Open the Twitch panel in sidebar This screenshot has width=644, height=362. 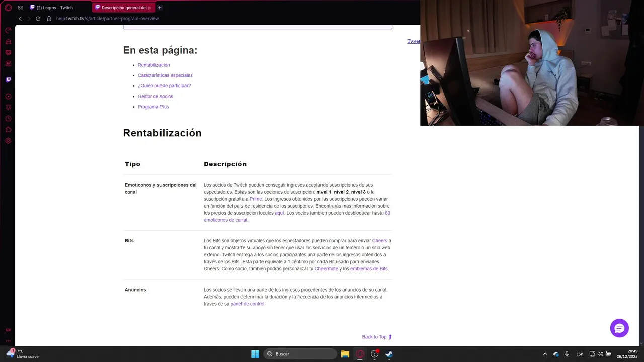tap(8, 80)
